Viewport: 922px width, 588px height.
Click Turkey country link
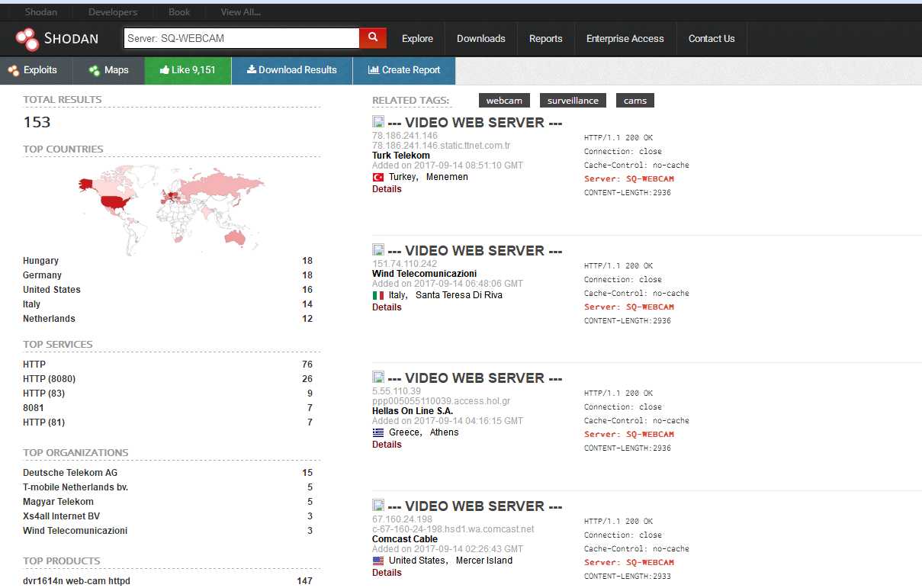[x=403, y=177]
